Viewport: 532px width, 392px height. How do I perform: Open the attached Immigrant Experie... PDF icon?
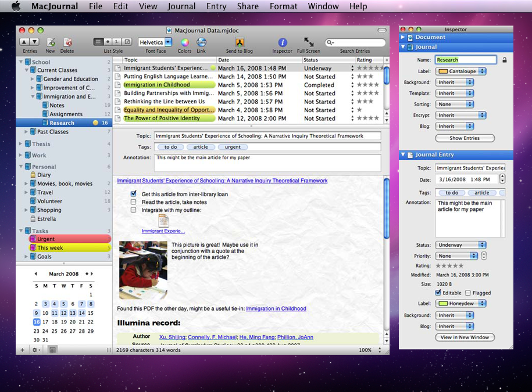(163, 221)
